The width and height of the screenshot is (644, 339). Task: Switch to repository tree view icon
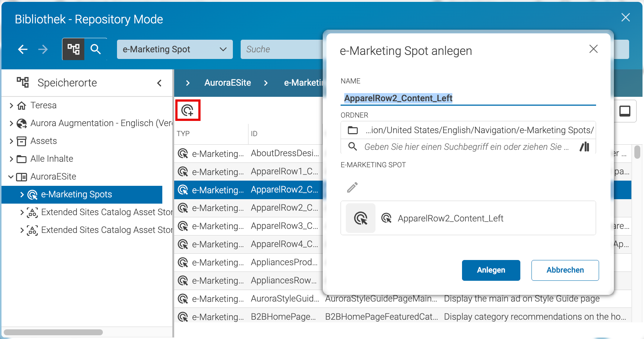click(x=73, y=49)
